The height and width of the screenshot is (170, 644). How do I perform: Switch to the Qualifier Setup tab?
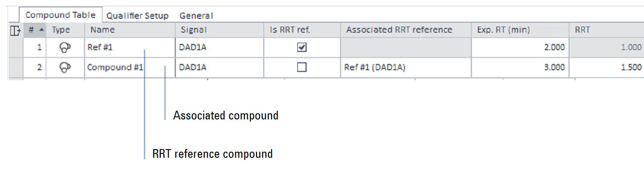tap(137, 16)
